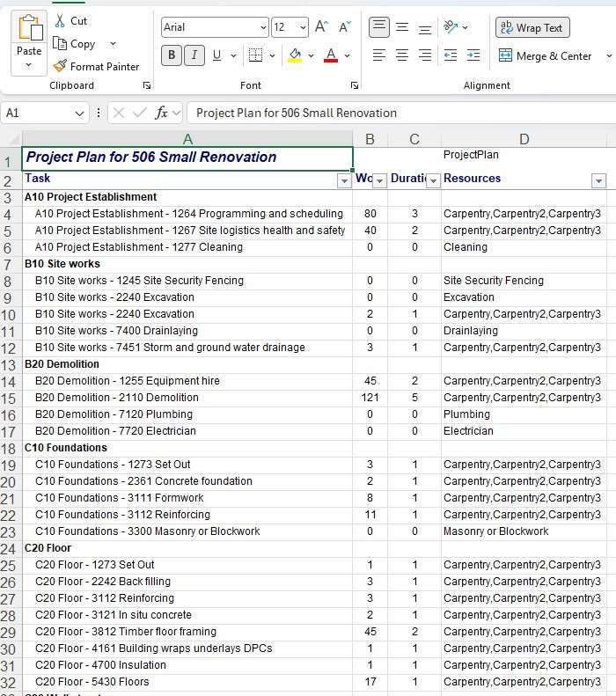The image size is (616, 696).
Task: Open the Work column filter dropdown
Action: (379, 180)
